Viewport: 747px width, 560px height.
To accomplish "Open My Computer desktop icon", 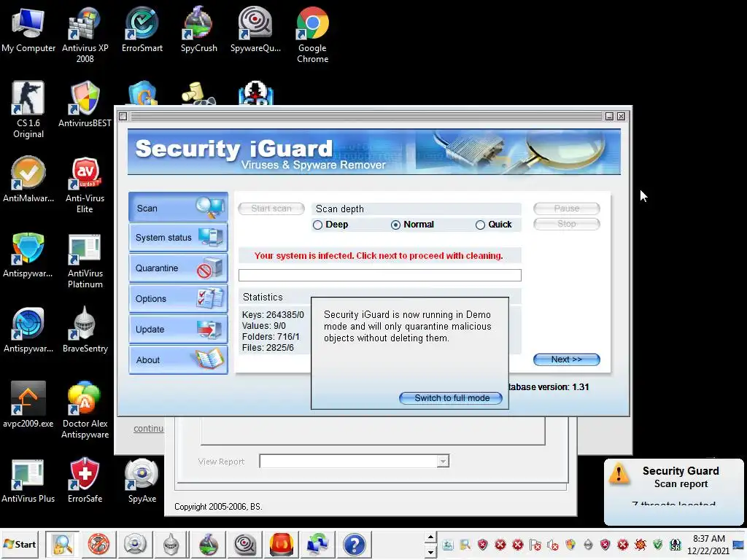I will (28, 29).
